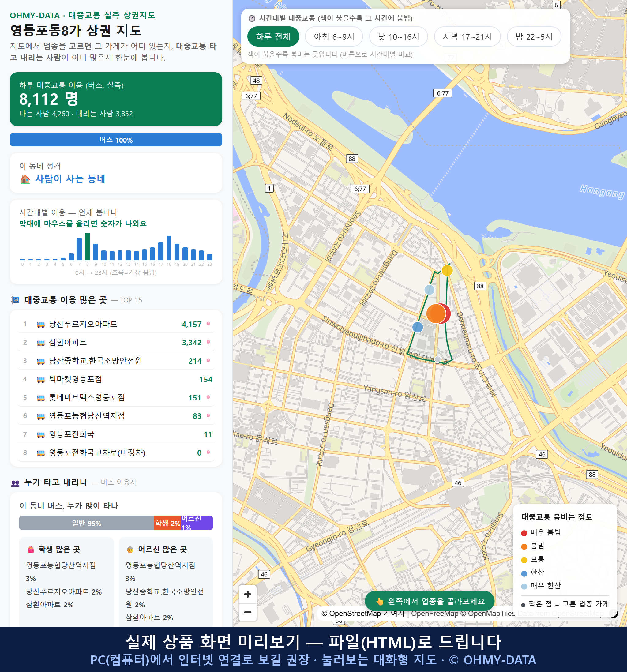
Task: Click the clock icon beside 시간대별 대중교통
Action: 252,18
